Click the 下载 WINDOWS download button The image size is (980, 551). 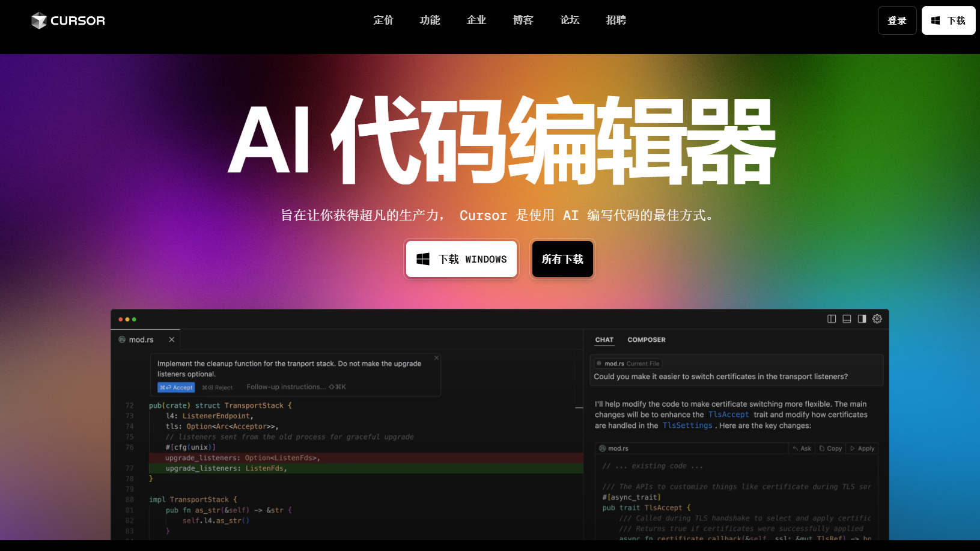(461, 259)
